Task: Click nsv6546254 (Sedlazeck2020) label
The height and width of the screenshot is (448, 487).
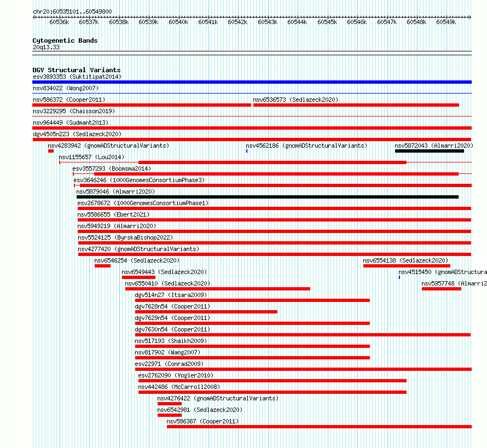Action: [x=137, y=260]
